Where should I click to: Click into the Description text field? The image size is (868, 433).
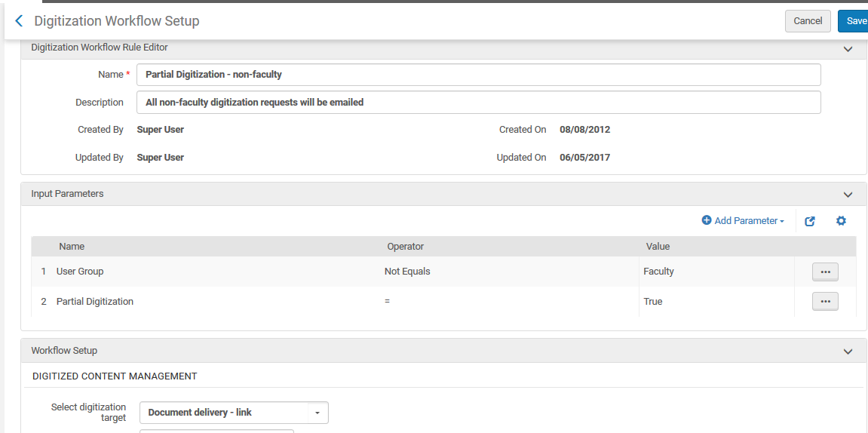point(478,103)
